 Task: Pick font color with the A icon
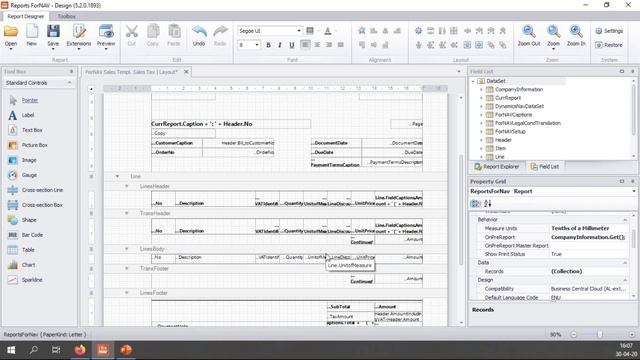point(328,31)
